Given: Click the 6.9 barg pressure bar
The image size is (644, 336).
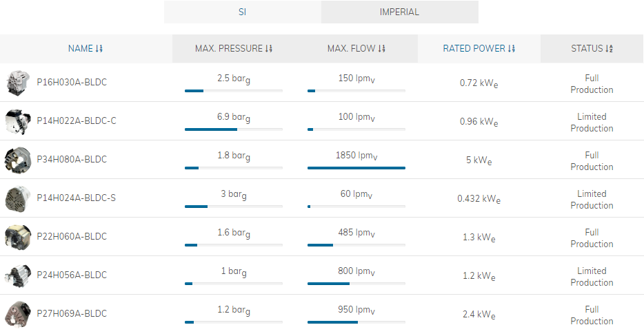Looking at the screenshot, I should click(x=234, y=129).
